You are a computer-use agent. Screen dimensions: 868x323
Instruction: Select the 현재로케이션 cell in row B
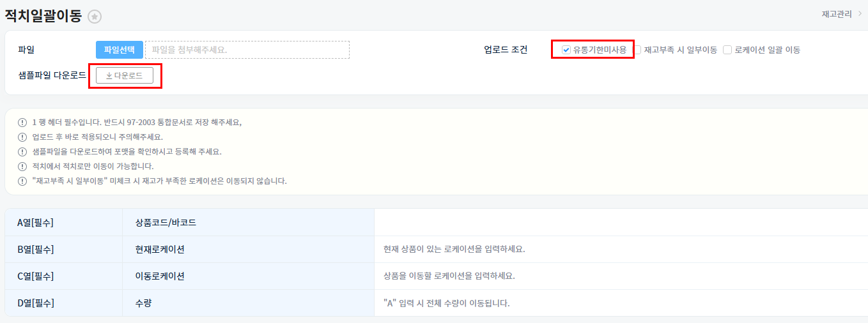coord(160,250)
